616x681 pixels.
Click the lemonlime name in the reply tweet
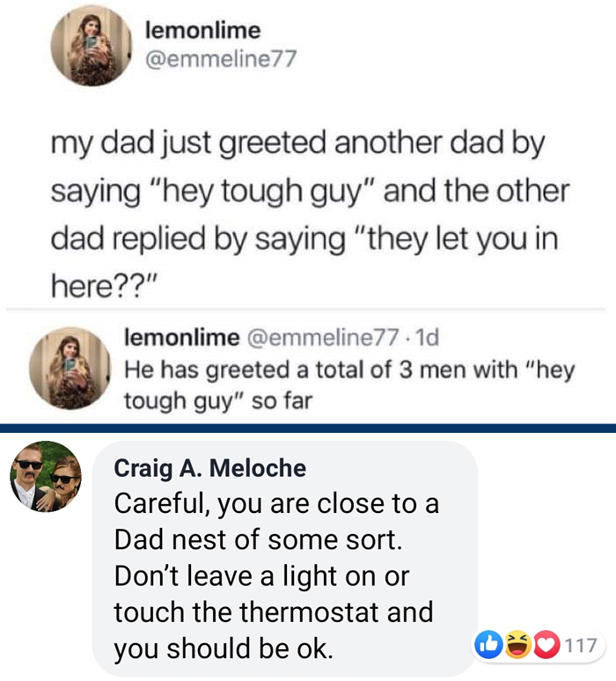(x=182, y=337)
